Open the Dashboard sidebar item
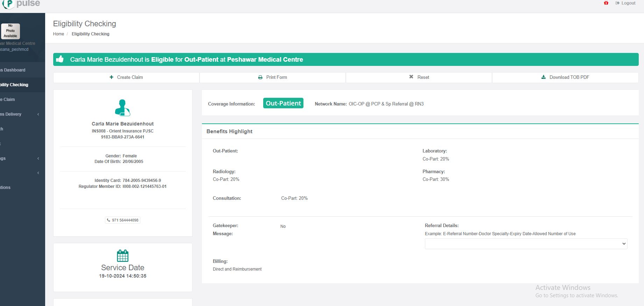The height and width of the screenshot is (306, 644). tap(14, 70)
